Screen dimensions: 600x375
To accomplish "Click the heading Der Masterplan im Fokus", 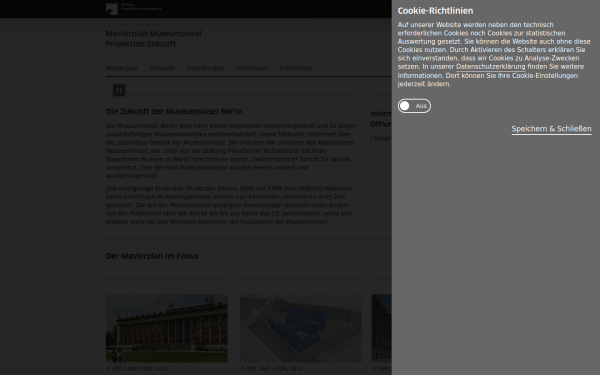I will click(x=152, y=256).
